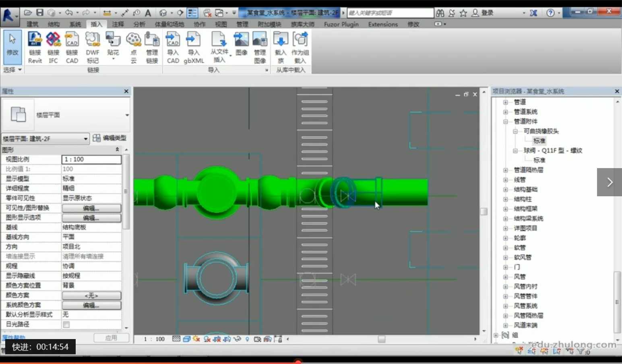
Task: Click the keyword search input box
Action: (x=390, y=12)
